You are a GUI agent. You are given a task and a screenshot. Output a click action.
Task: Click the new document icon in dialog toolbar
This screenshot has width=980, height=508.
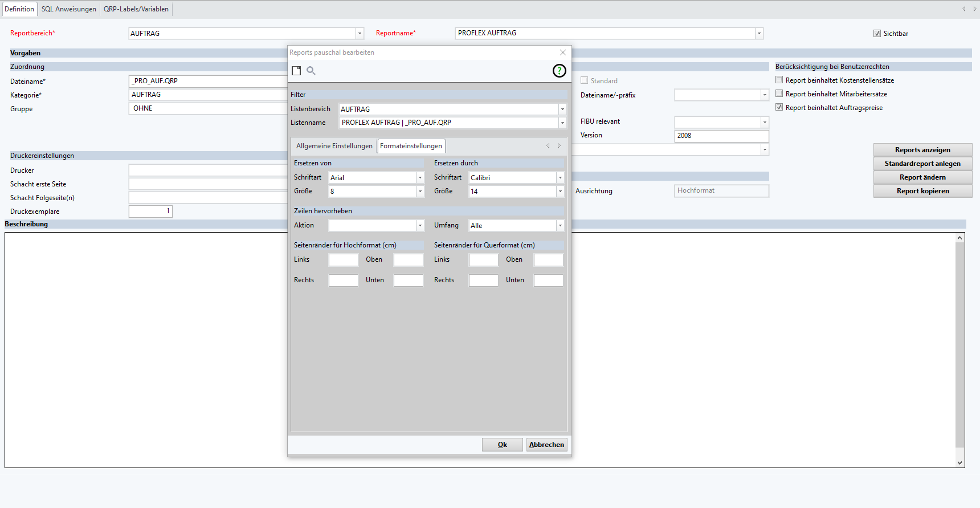click(296, 71)
